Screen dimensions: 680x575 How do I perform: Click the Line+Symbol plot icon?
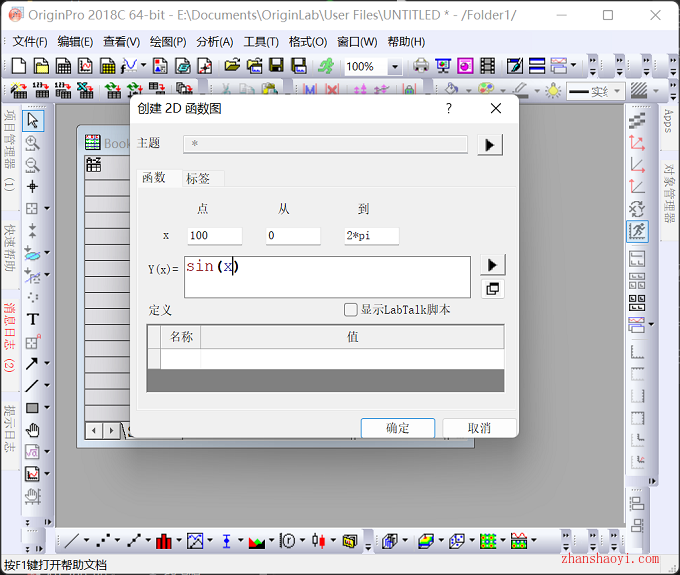click(x=134, y=541)
